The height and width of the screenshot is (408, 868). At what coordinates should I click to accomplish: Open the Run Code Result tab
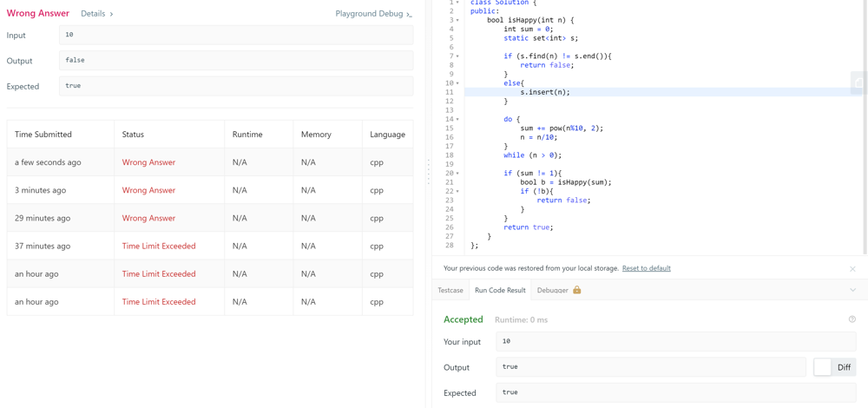(x=500, y=290)
